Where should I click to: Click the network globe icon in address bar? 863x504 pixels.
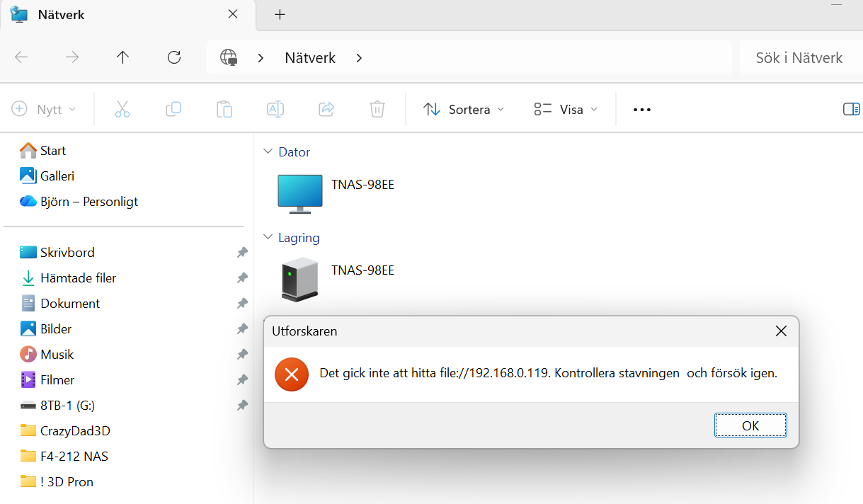click(229, 57)
